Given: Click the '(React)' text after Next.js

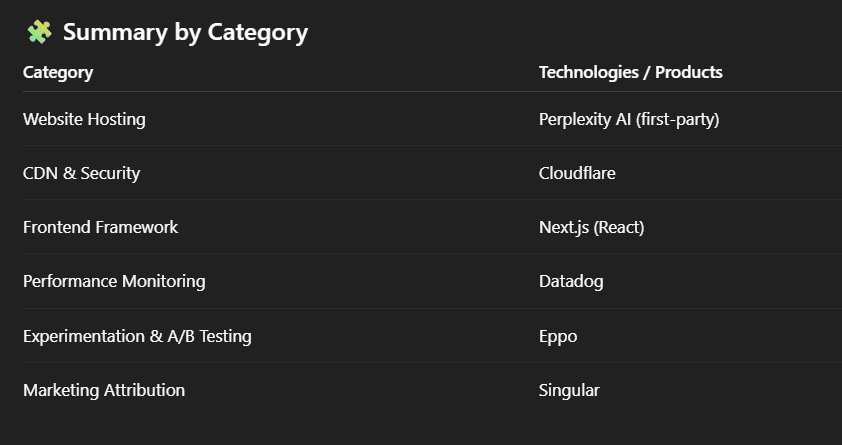Looking at the screenshot, I should click(x=619, y=227).
